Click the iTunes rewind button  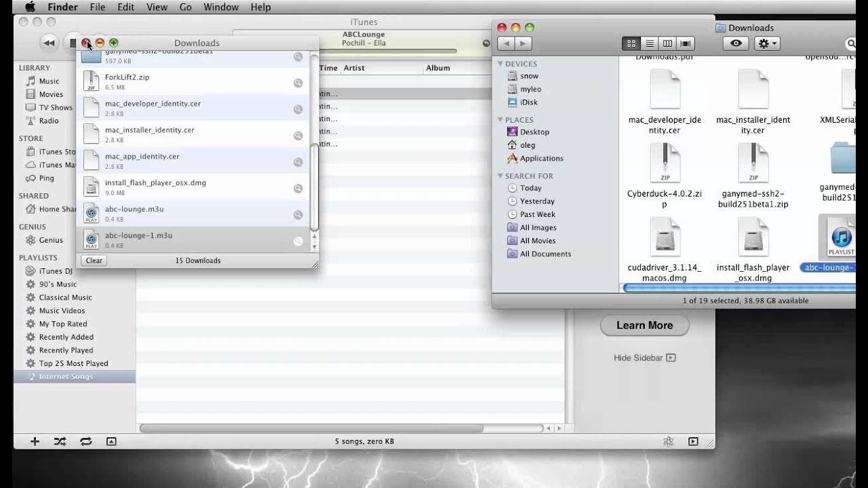[x=49, y=43]
